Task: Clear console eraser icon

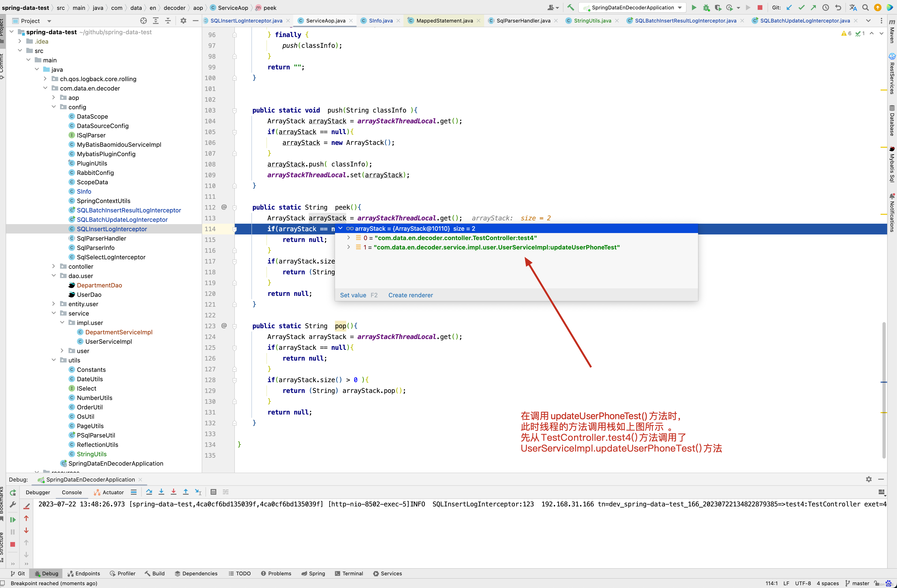Action: point(26,506)
